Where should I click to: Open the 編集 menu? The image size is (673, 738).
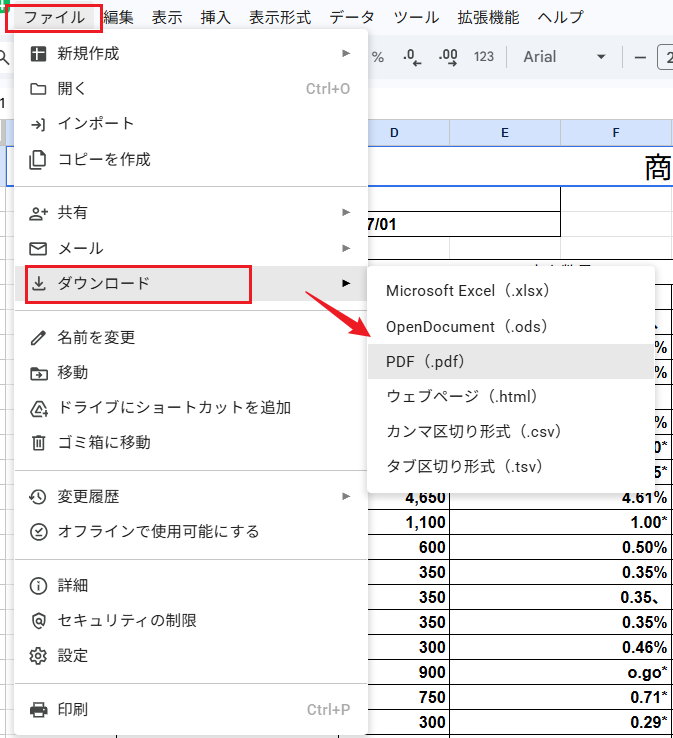coord(119,18)
